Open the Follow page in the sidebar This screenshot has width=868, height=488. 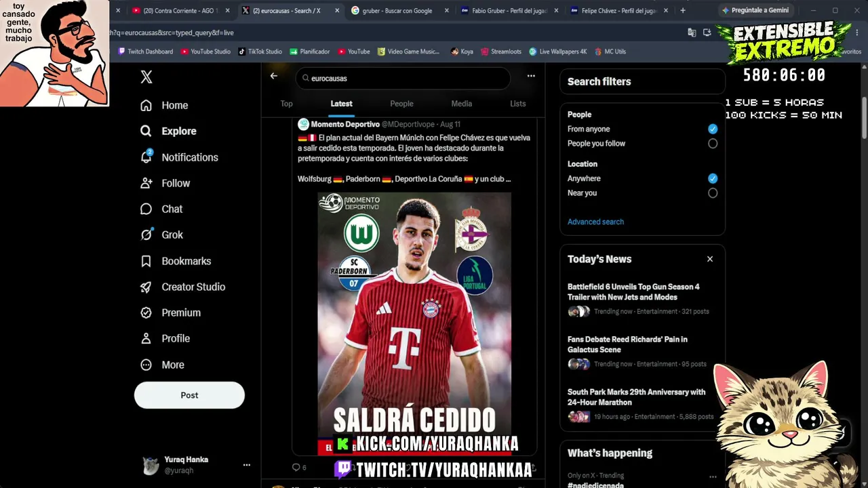[x=165, y=183]
